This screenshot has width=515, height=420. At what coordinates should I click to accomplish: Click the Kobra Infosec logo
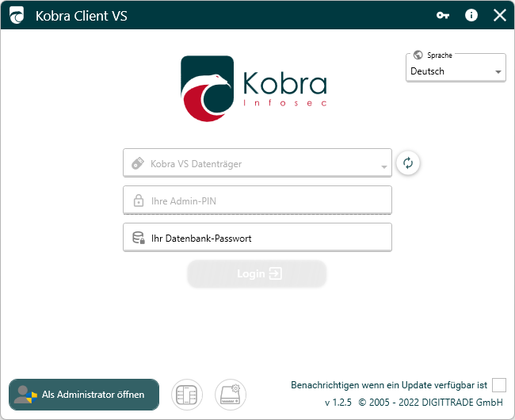click(x=254, y=89)
